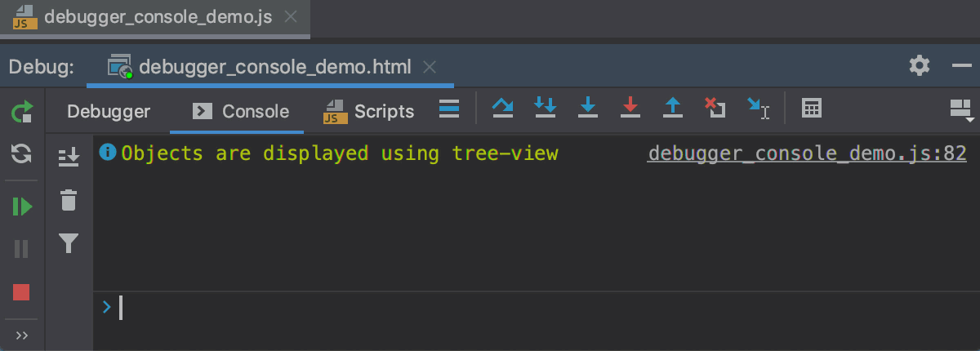Screen dimensions: 980x351
Task: Click the Pause Program button
Action: tap(22, 249)
